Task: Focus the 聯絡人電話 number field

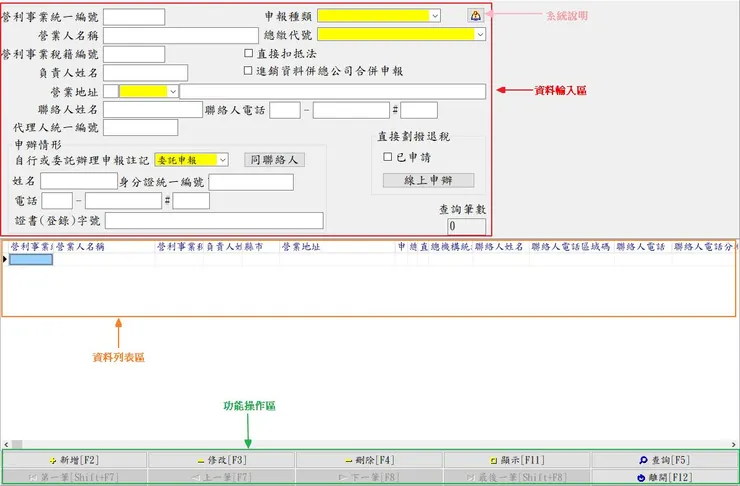Action: (x=351, y=110)
